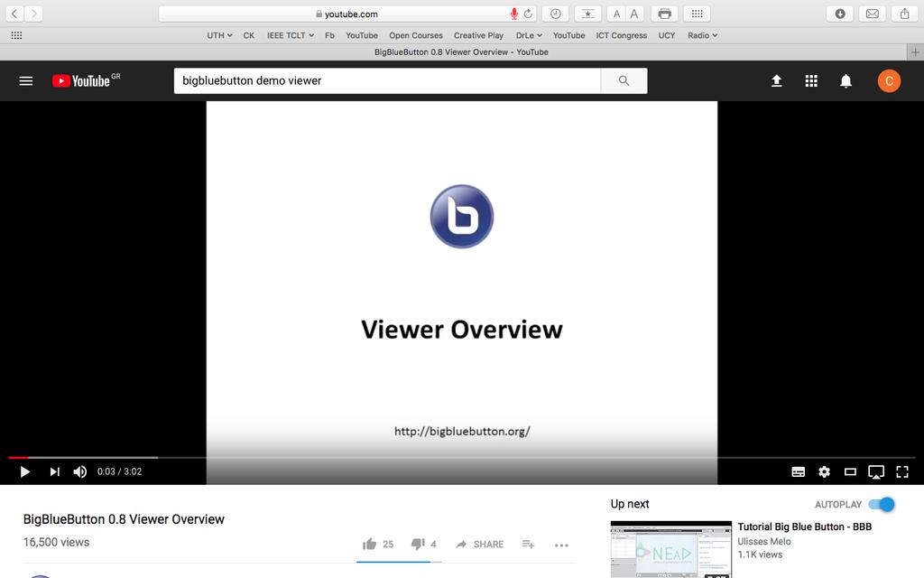Open the history clock button in Safari toolbar
The image size is (924, 578).
pos(555,14)
